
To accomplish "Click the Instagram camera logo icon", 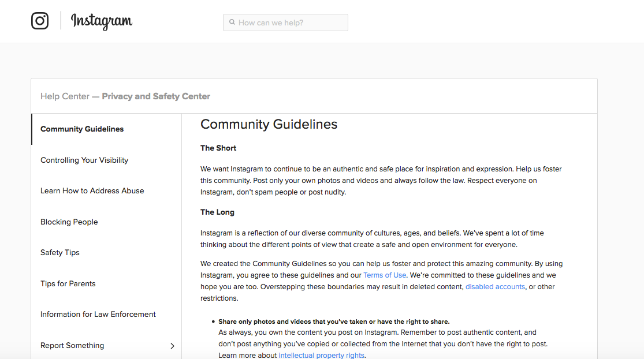I will click(x=40, y=21).
